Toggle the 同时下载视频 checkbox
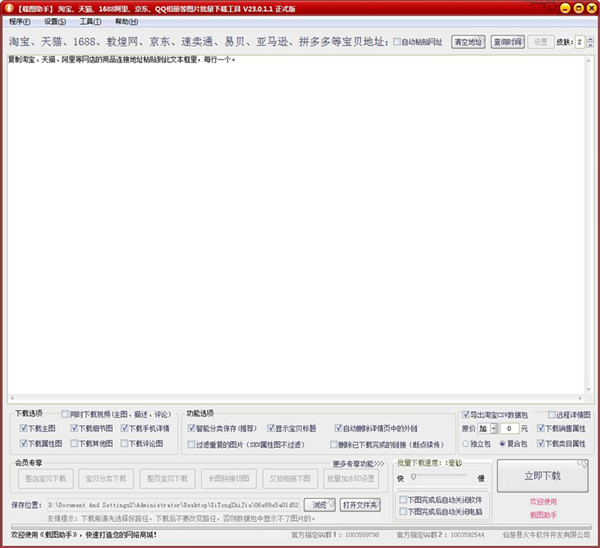 (x=66, y=414)
